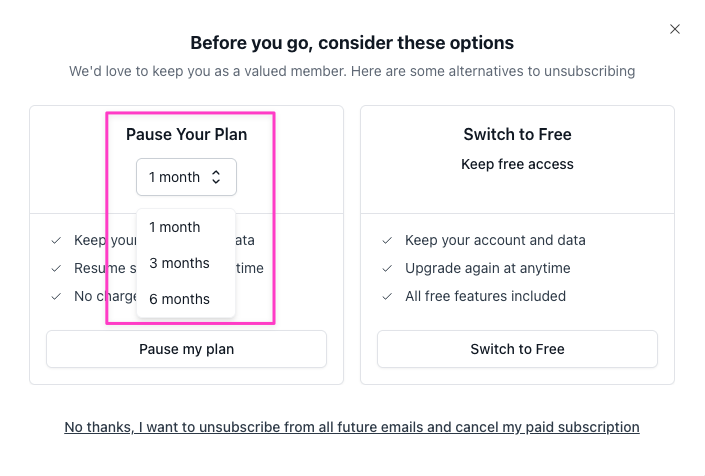The image size is (705, 476).
Task: Click the "Switch to Free" card heading text
Action: click(x=517, y=134)
